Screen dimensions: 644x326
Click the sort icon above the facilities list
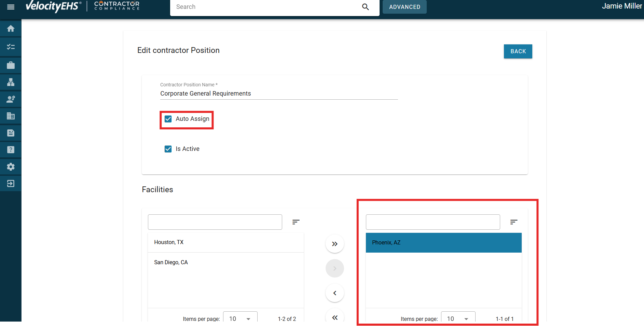(296, 222)
